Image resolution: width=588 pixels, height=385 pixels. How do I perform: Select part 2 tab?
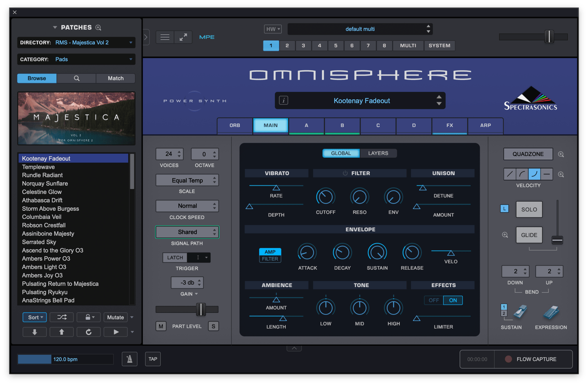[x=287, y=46]
